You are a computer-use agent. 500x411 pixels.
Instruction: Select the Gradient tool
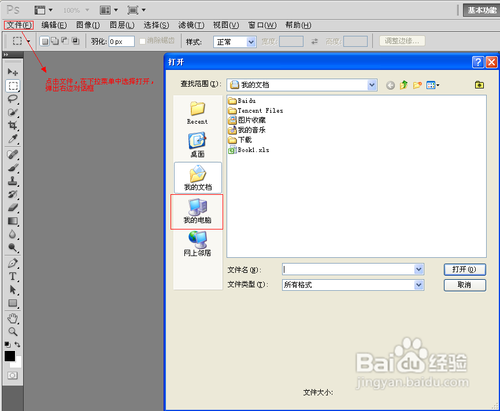[13, 221]
